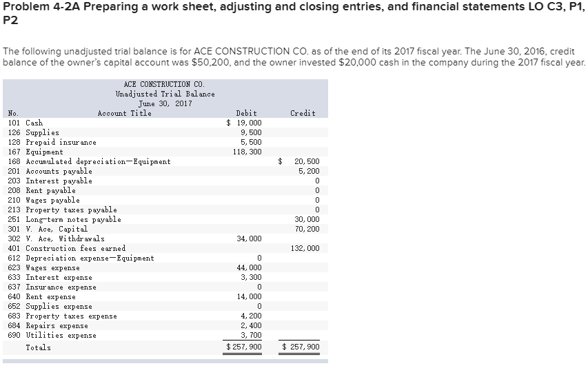Click the Utilities expense value '3,700'
588x366 pixels.
(251, 336)
